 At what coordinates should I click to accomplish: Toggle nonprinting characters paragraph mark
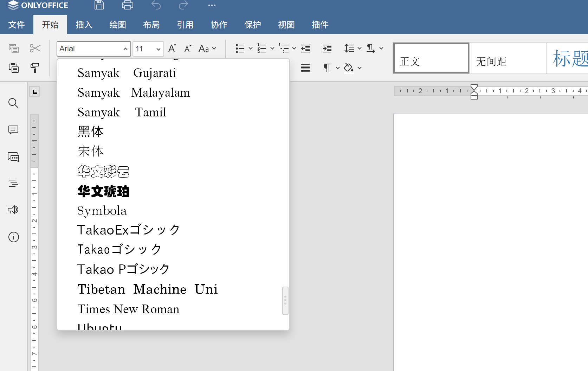327,68
